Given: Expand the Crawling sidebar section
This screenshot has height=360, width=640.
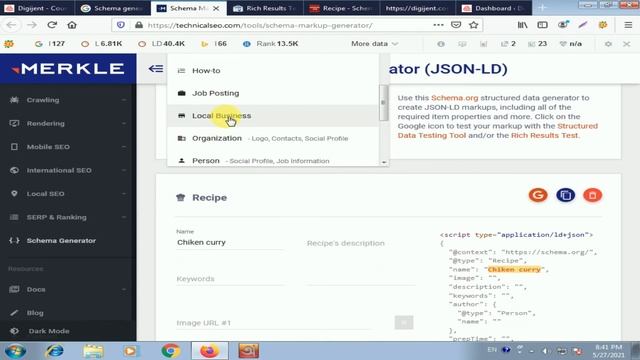Looking at the screenshot, I should click(68, 100).
